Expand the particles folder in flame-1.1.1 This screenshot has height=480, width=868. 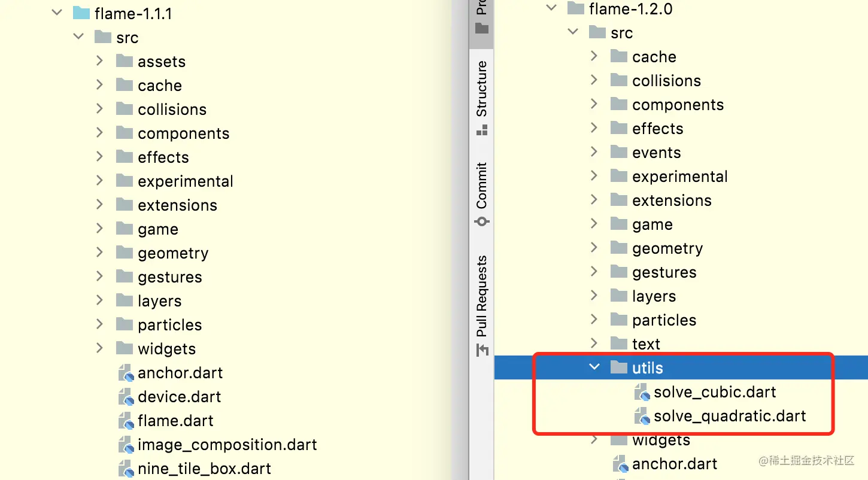pyautogui.click(x=99, y=324)
